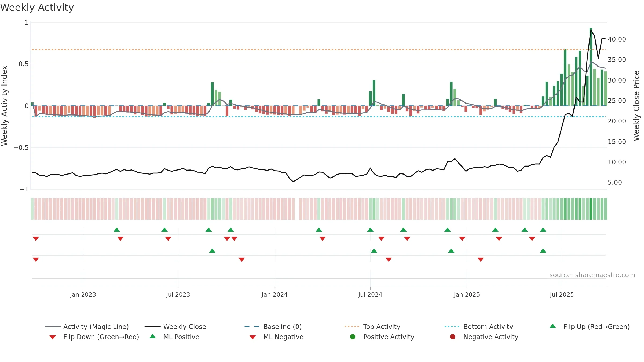Click the Jan 2024 x-axis label
Screen dimensions: 644x362
click(275, 294)
